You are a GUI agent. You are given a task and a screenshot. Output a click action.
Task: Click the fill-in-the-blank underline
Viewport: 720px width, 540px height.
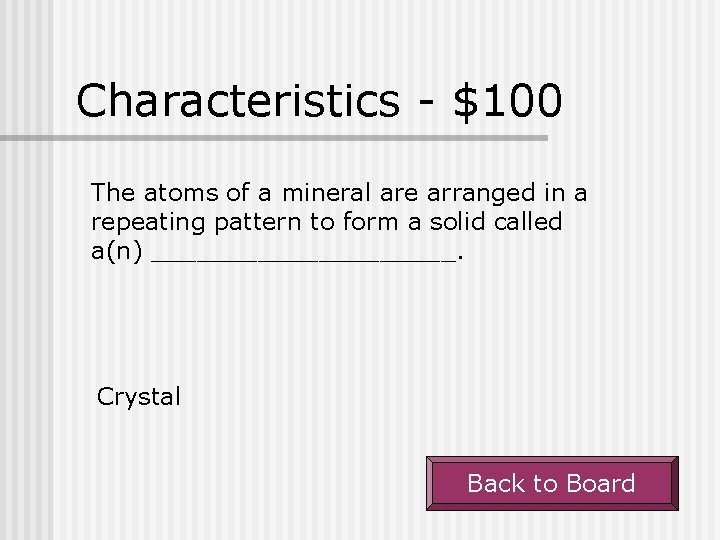tap(304, 256)
